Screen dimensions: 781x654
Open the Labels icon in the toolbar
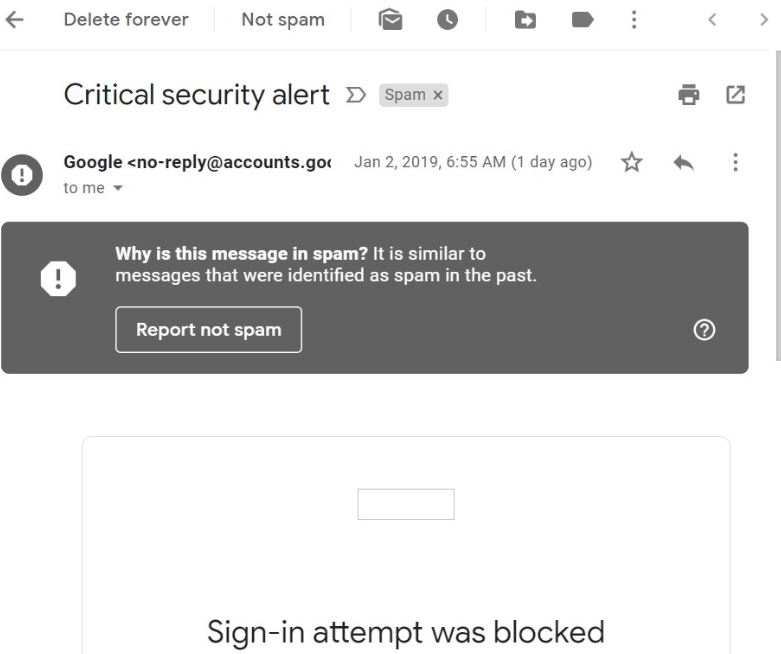(582, 20)
